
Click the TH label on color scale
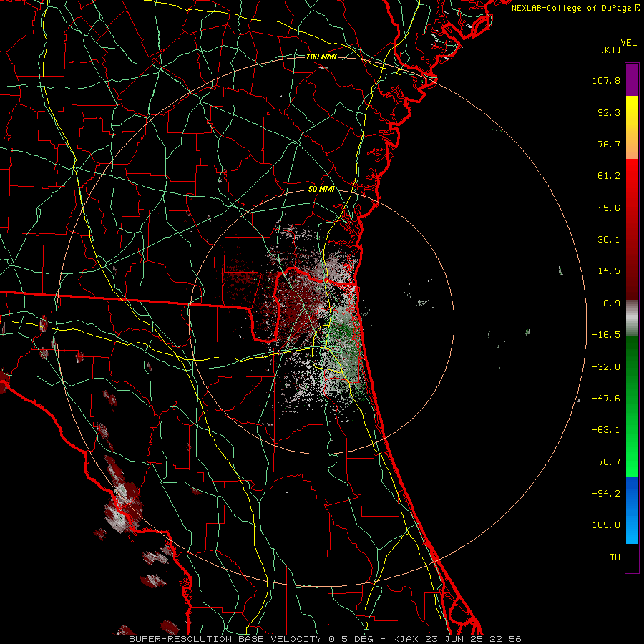[615, 557]
